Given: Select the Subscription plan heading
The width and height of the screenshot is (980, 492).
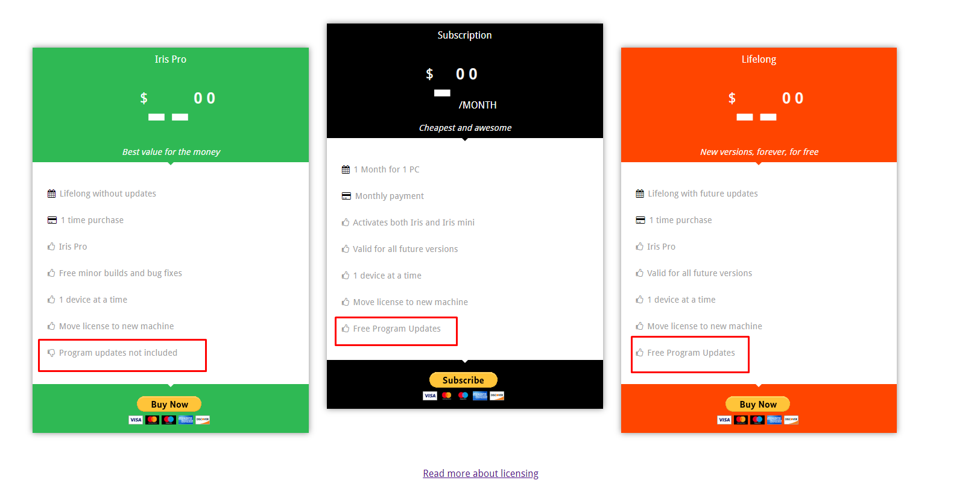Looking at the screenshot, I should tap(464, 35).
